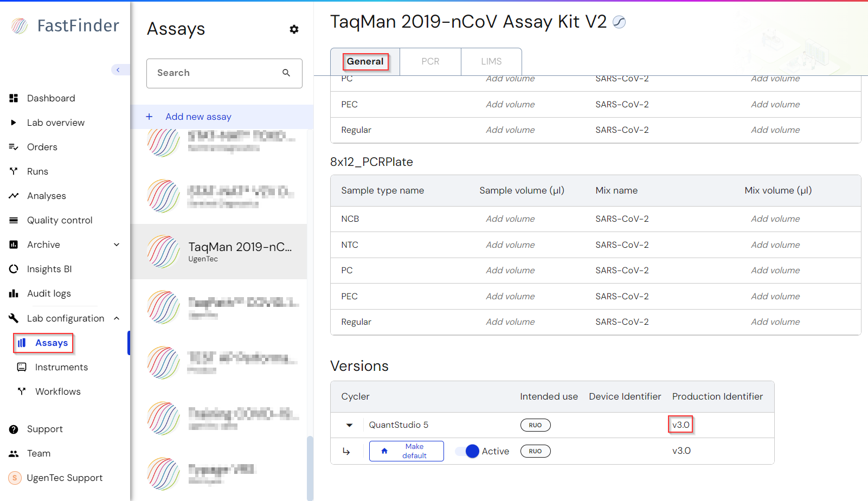
Task: Open Workflows configuration
Action: (x=58, y=391)
